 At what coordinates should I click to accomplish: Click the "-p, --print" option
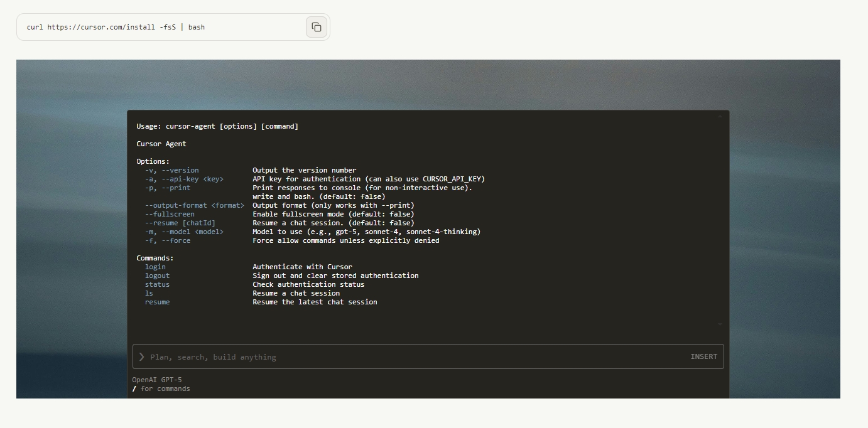168,188
